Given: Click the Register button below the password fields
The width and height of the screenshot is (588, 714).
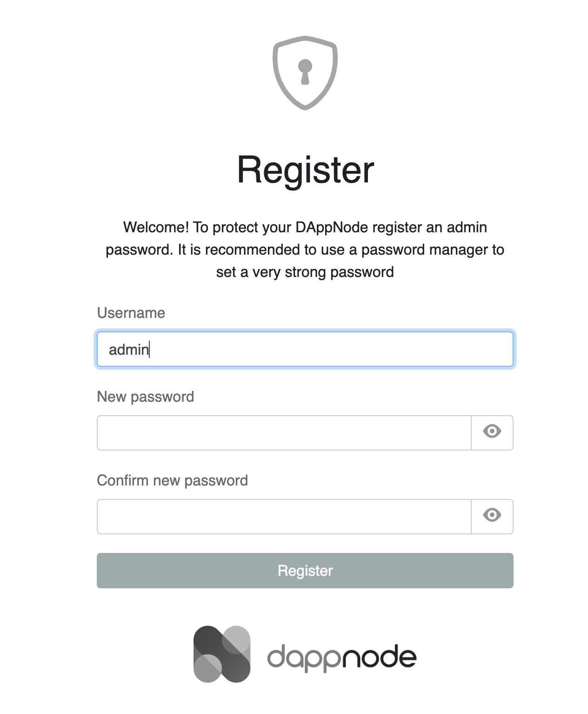Looking at the screenshot, I should [305, 570].
